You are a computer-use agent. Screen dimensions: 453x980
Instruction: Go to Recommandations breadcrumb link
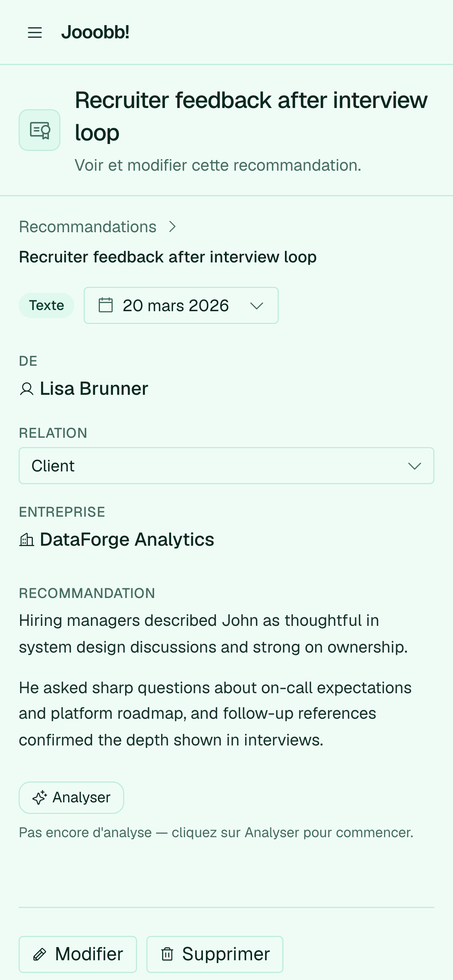pyautogui.click(x=88, y=227)
